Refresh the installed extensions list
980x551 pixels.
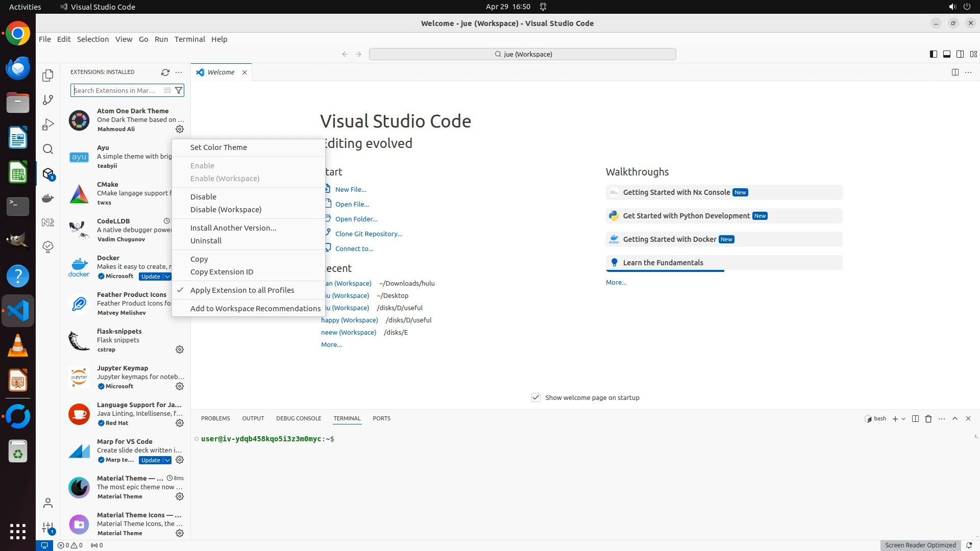pos(165,72)
